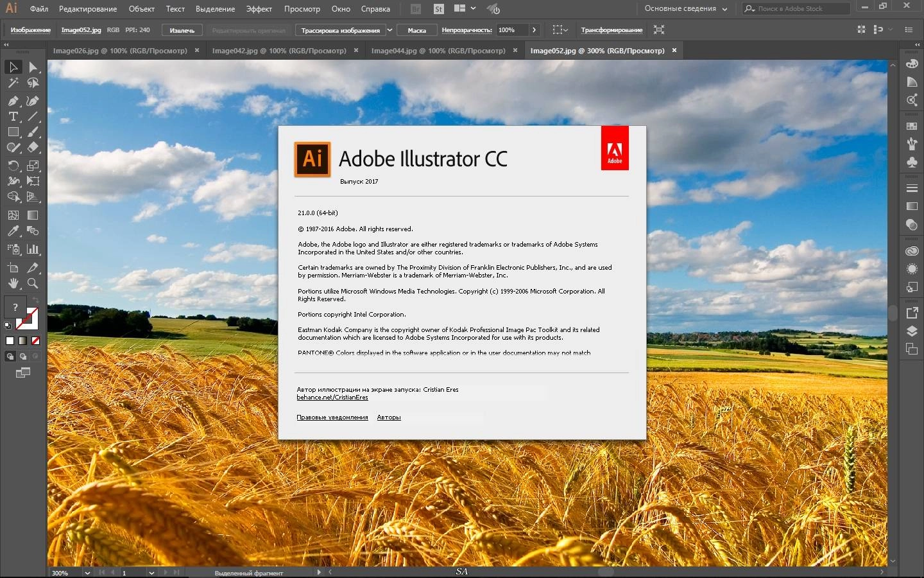Expand the opacity slider arrow
The width and height of the screenshot is (924, 578).
pos(534,30)
